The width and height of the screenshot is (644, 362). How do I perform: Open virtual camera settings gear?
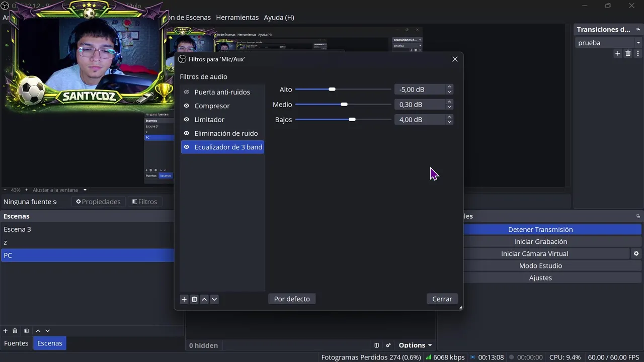coord(636,253)
